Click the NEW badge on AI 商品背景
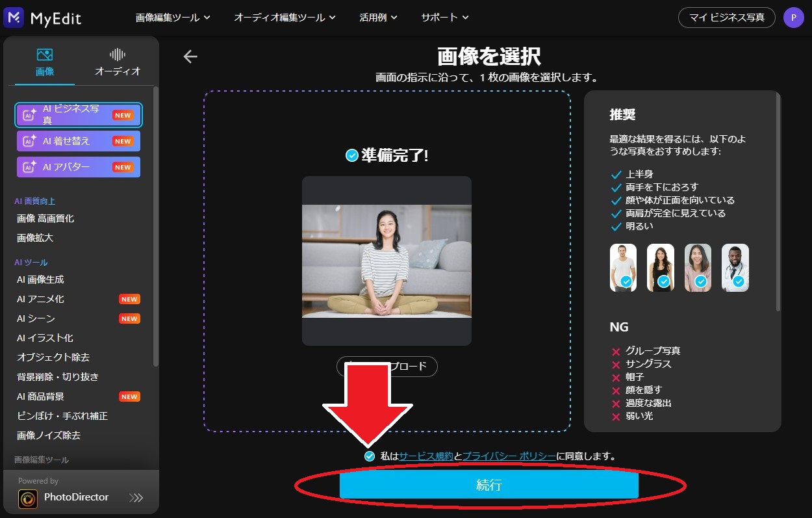812x518 pixels. (129, 396)
